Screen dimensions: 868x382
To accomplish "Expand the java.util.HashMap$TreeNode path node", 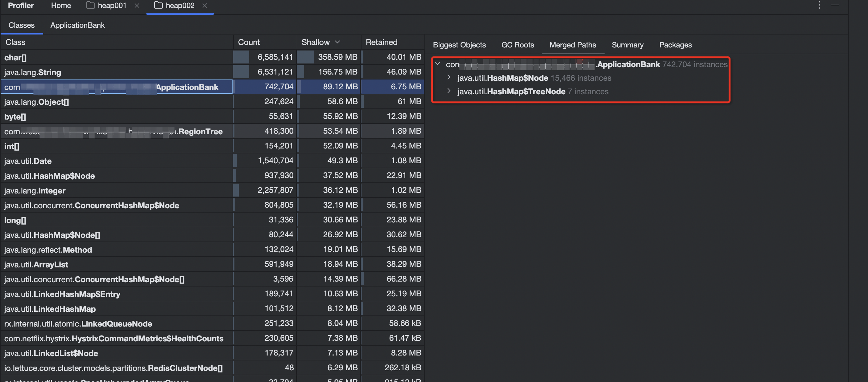I will click(x=449, y=91).
